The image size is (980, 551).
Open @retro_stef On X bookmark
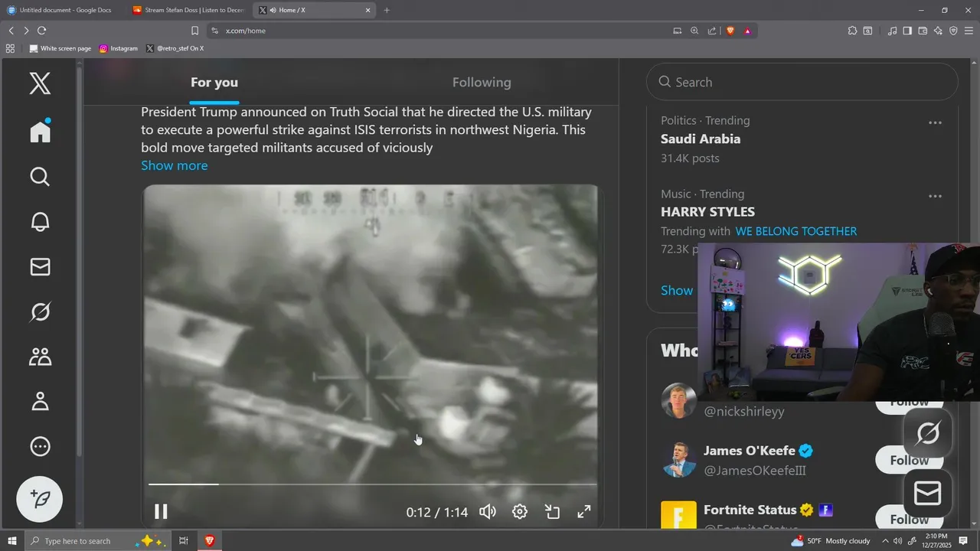[x=175, y=48]
